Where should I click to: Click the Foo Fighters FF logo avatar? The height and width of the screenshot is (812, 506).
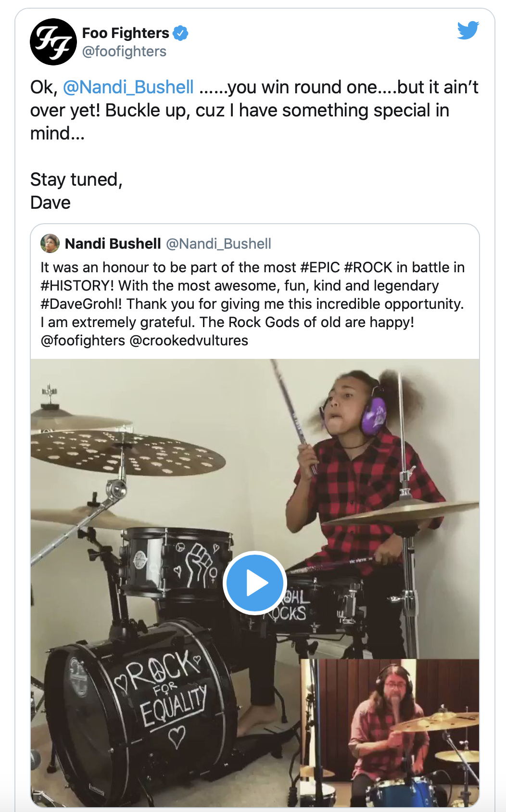coord(53,42)
